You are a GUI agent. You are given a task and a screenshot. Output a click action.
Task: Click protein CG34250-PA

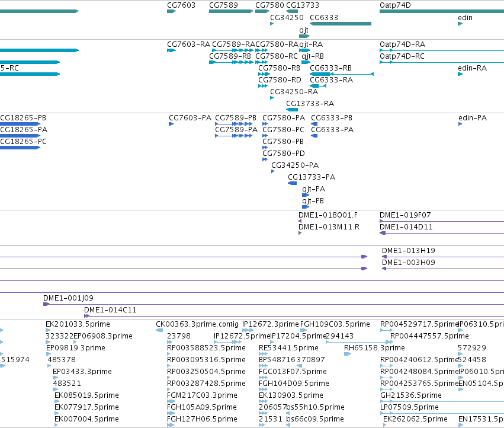295,166
